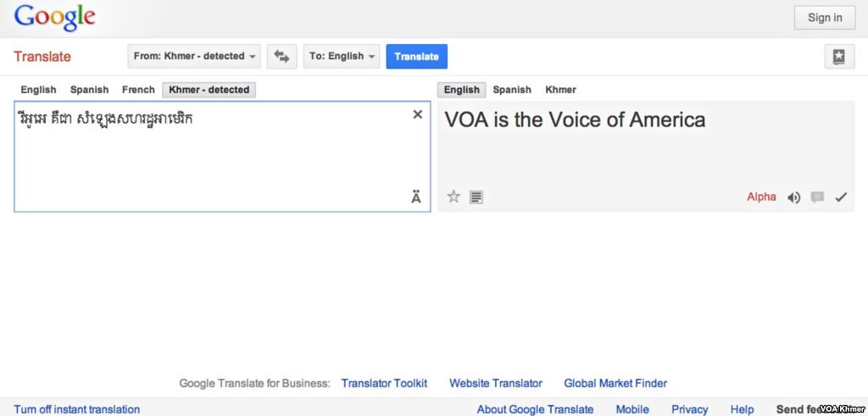This screenshot has width=868, height=416.
Task: Expand the To: English language dropdown
Action: [x=342, y=57]
